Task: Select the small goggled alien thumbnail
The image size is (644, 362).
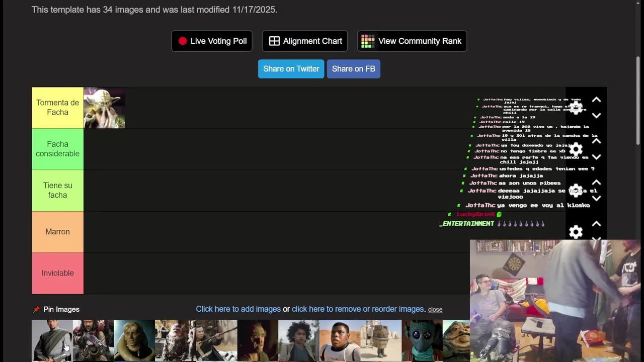Action: coord(175,340)
